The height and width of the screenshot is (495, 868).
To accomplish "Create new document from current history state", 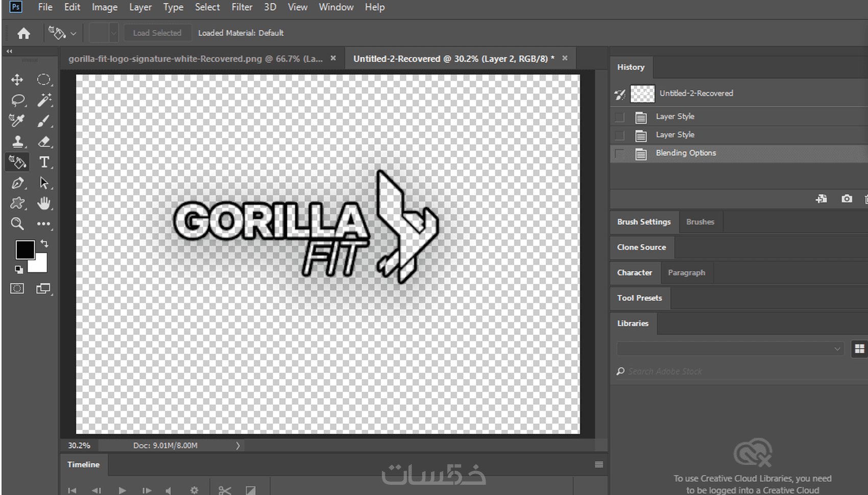I will pos(822,199).
